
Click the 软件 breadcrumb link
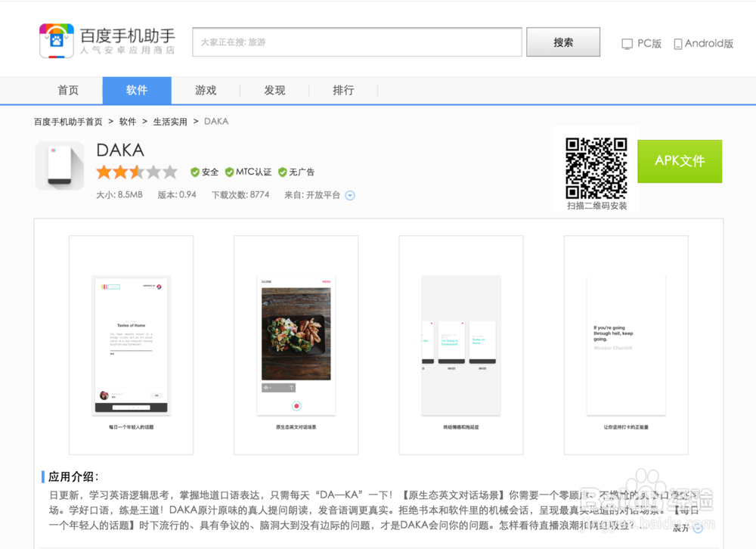click(x=128, y=122)
